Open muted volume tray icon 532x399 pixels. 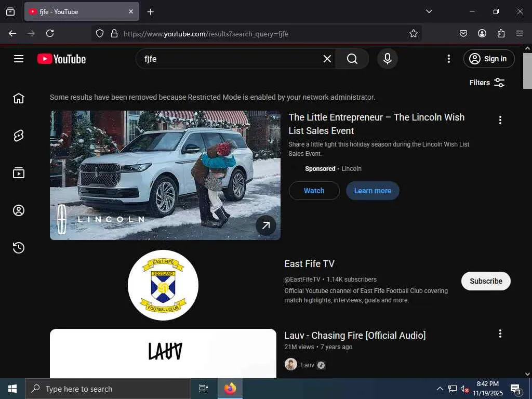coord(464,389)
